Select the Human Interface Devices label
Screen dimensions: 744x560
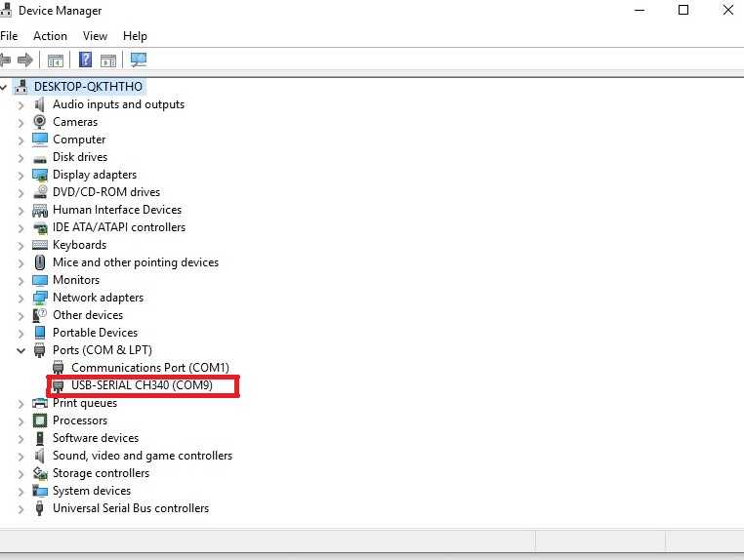pos(117,210)
